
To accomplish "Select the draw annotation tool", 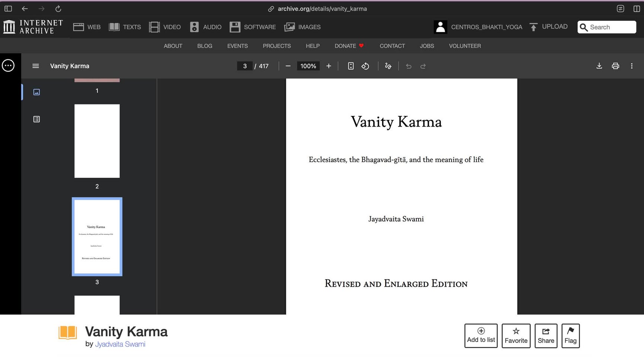I will (x=388, y=66).
